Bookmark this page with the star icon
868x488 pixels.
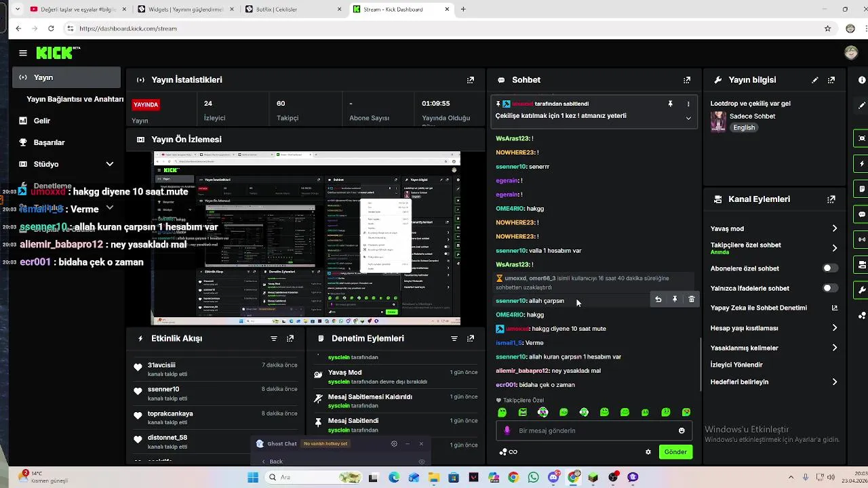(x=827, y=28)
